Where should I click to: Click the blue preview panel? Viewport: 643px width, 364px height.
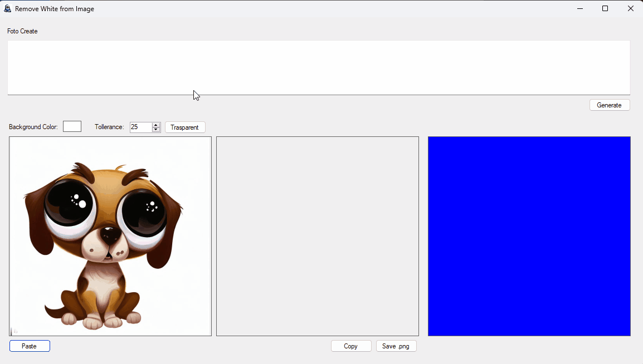point(529,236)
